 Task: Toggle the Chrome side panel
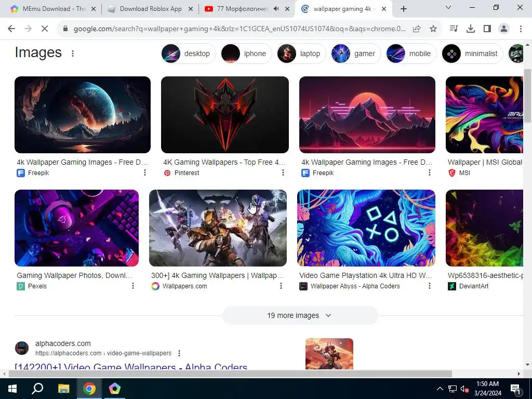pos(487,29)
